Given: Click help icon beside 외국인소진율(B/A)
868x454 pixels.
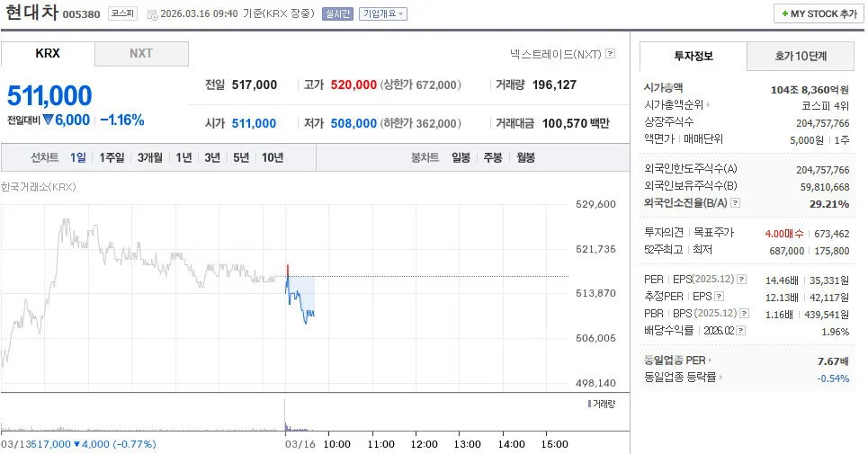Looking at the screenshot, I should coord(735,203).
